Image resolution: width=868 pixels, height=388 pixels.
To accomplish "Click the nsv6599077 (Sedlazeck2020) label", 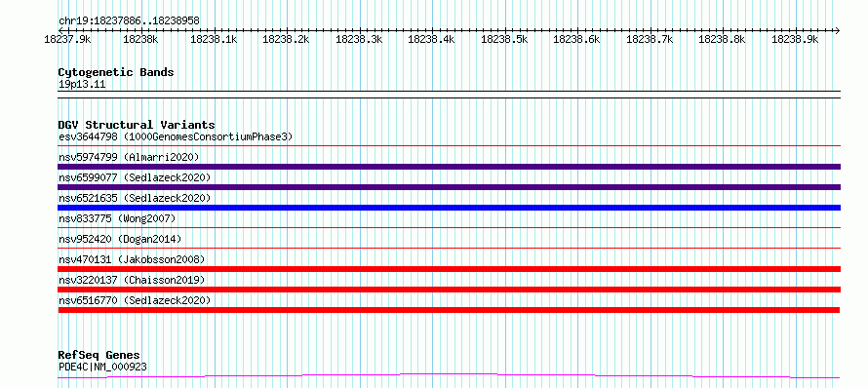I will (x=135, y=177).
